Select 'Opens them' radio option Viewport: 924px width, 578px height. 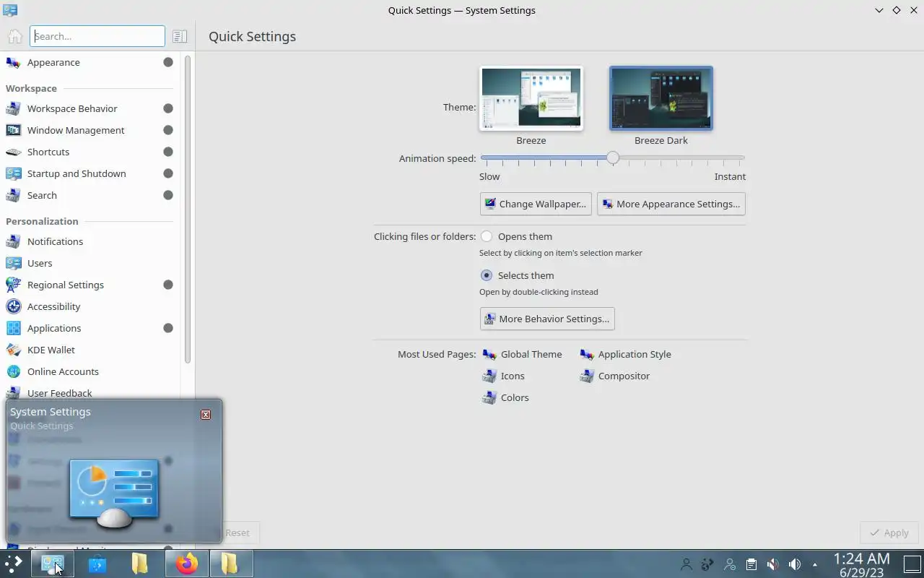click(x=487, y=236)
